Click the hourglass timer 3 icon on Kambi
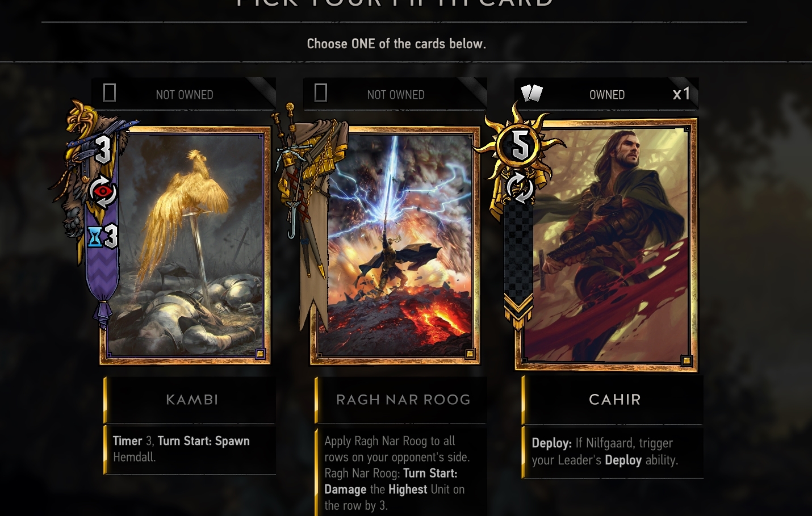The image size is (812, 516). coord(103,237)
